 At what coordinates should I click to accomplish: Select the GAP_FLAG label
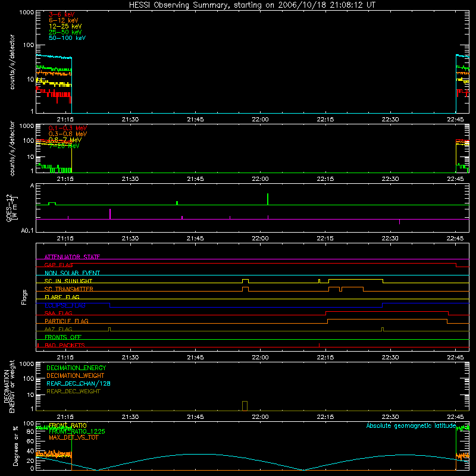[x=58, y=265]
